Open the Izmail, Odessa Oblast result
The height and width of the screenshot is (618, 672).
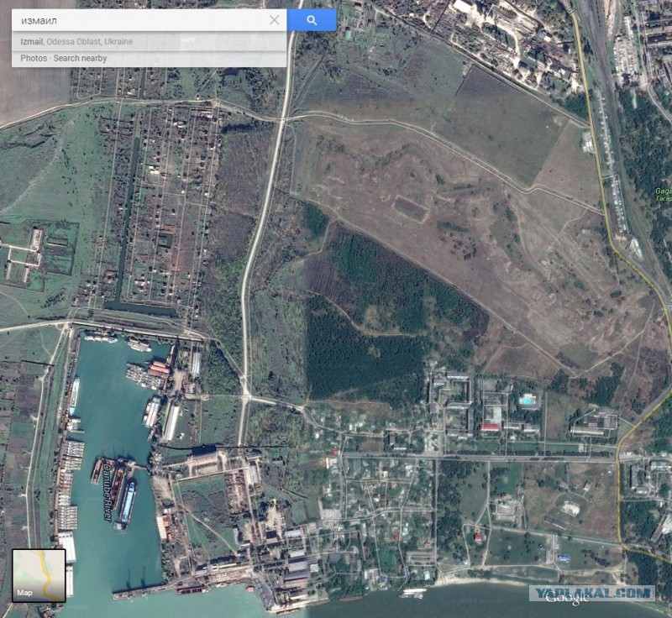coord(150,41)
